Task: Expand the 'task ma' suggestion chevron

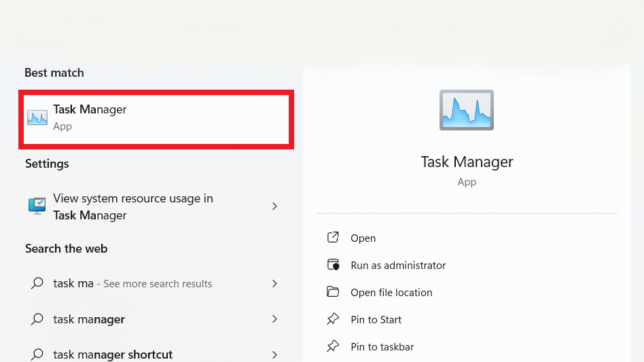Action: pyautogui.click(x=274, y=284)
